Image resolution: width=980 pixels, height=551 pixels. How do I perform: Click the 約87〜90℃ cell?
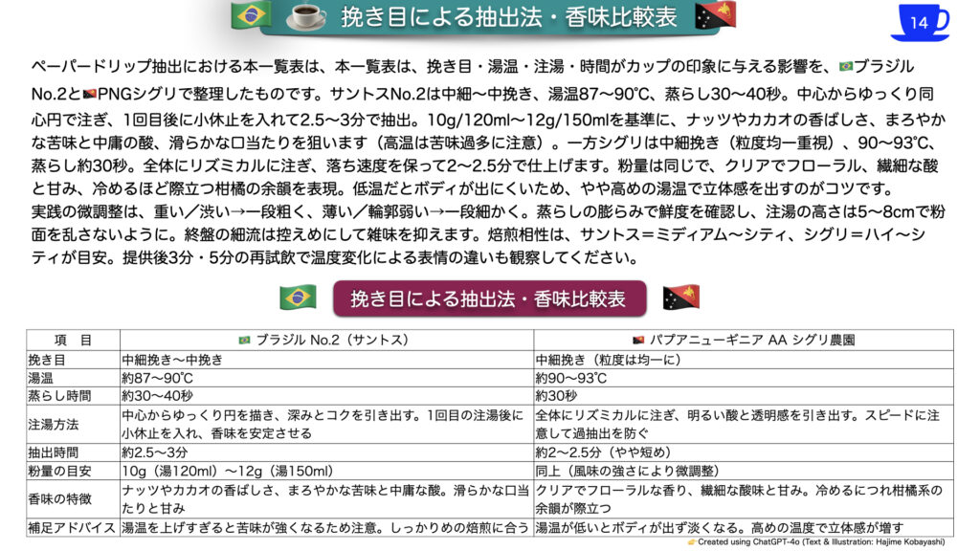click(x=327, y=378)
